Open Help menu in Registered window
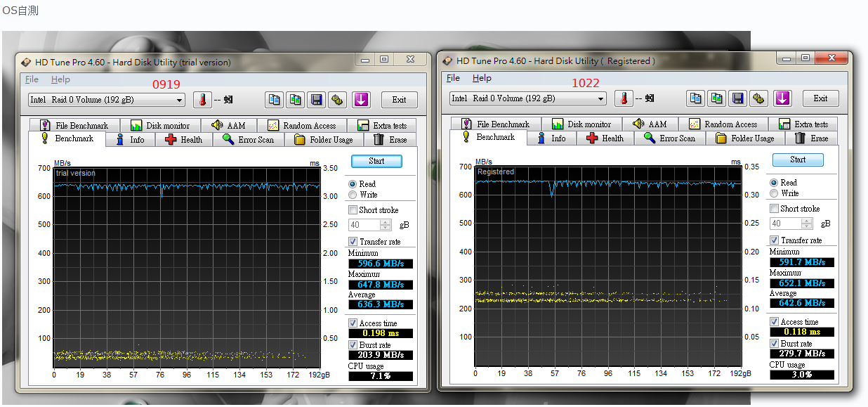Image resolution: width=868 pixels, height=407 pixels. [482, 78]
